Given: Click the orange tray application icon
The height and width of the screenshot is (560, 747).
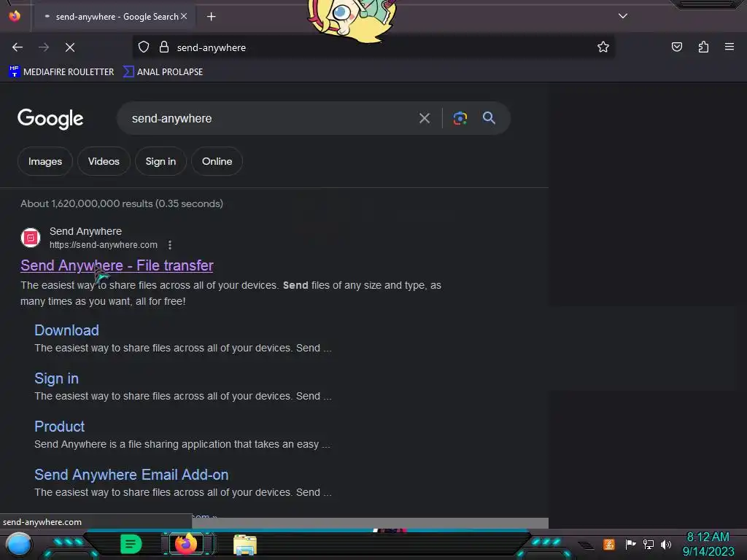Looking at the screenshot, I should (609, 544).
